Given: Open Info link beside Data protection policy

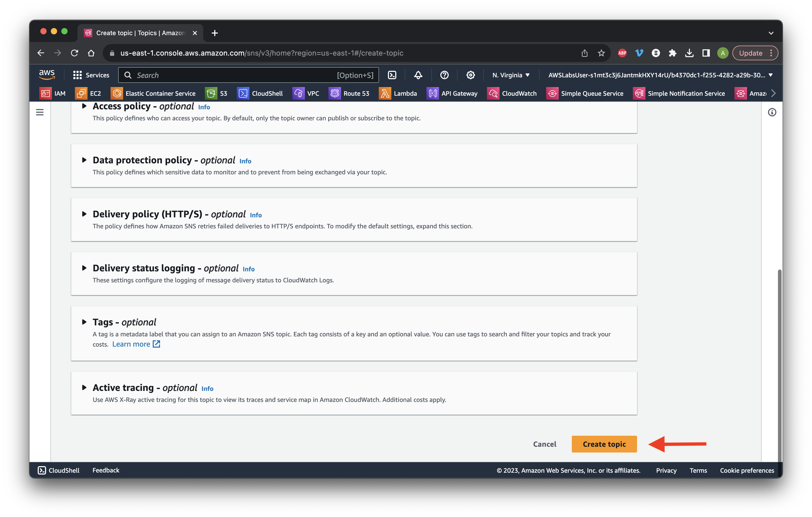Looking at the screenshot, I should coord(245,161).
